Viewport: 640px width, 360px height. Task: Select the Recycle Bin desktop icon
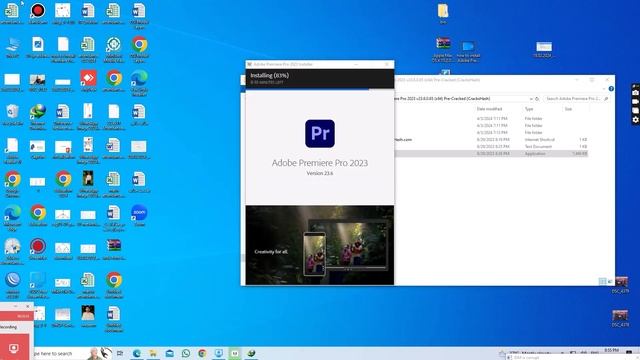coord(12,114)
